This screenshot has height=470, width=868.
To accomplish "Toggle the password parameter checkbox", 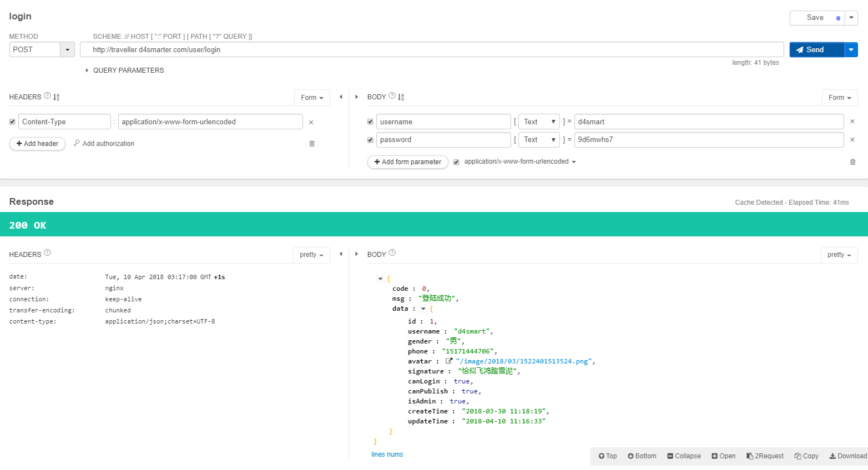I will (x=370, y=140).
